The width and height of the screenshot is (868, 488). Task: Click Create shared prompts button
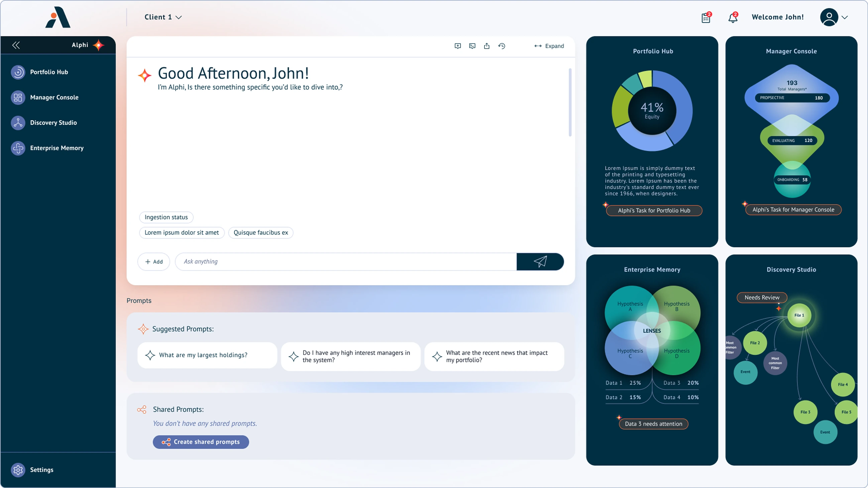point(201,442)
